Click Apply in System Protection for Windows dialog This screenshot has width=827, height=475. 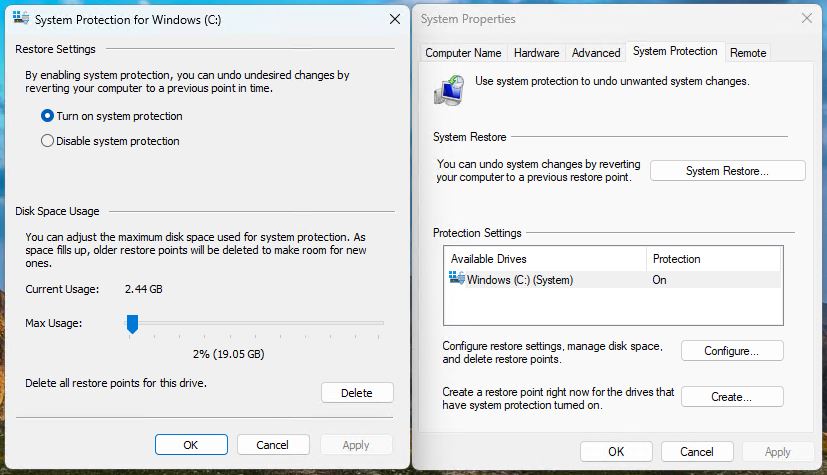point(356,444)
